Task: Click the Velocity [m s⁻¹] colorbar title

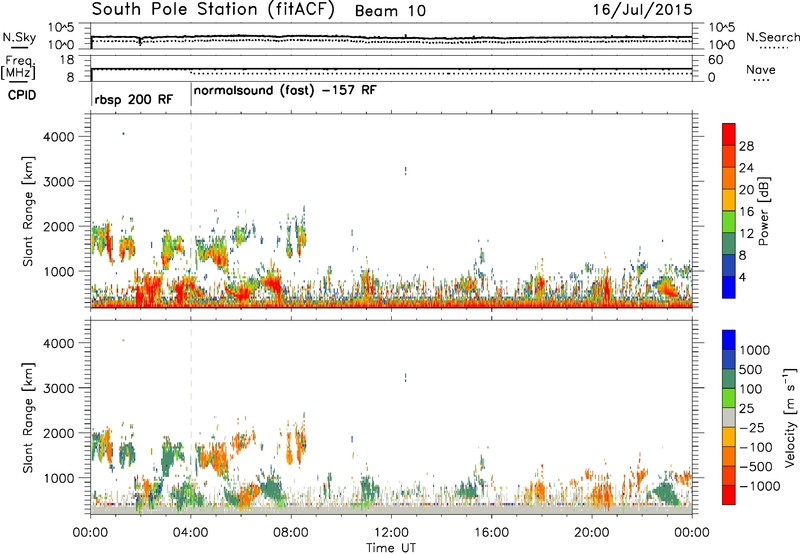Action: [x=790, y=417]
